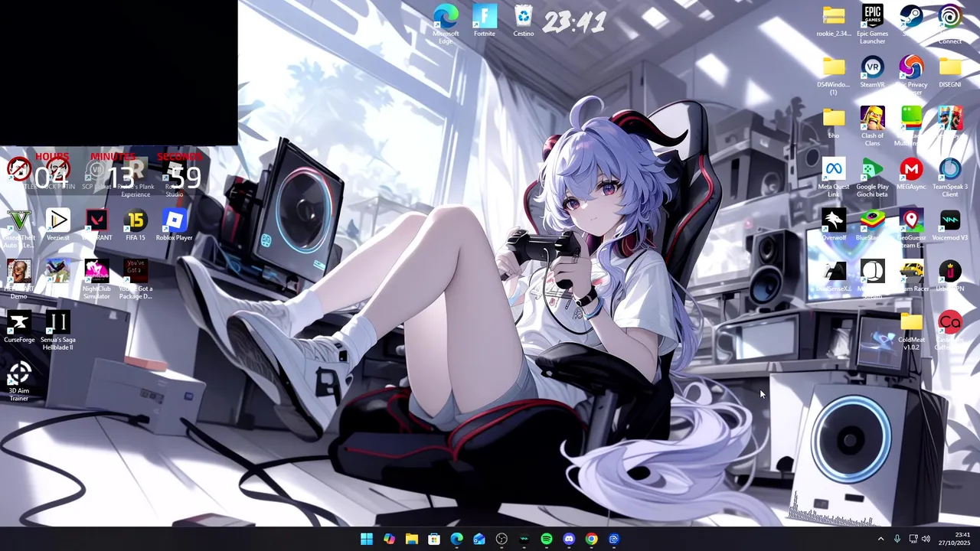Click the microphone tray icon
The image size is (980, 551).
897,539
